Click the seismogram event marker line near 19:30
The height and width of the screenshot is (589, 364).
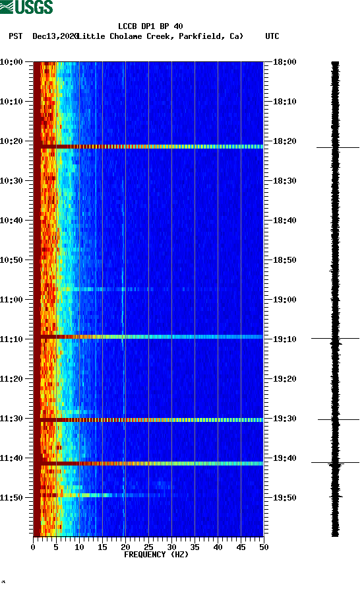pyautogui.click(x=338, y=419)
